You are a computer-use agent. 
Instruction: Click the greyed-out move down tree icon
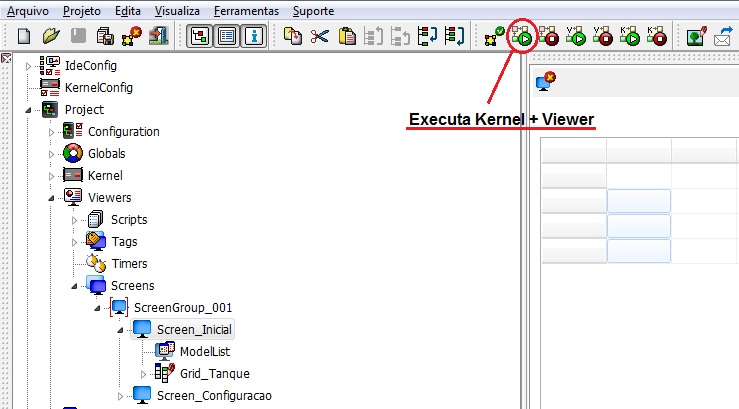400,36
